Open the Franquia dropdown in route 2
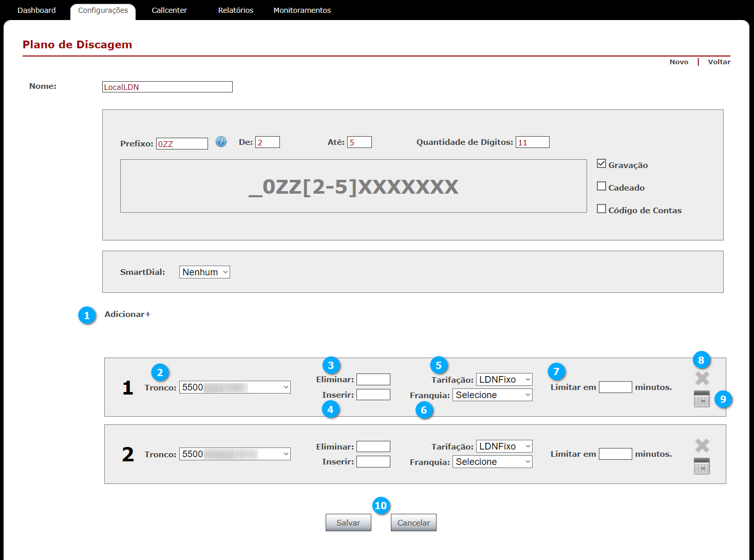 (493, 462)
